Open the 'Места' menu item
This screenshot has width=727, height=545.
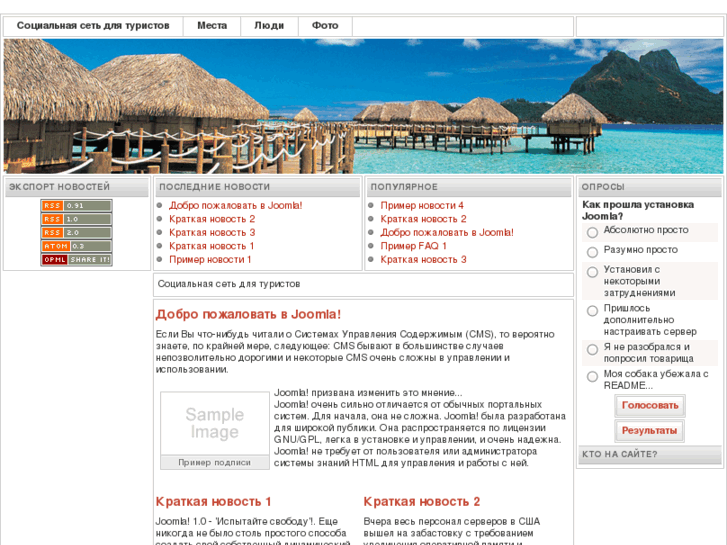click(212, 26)
